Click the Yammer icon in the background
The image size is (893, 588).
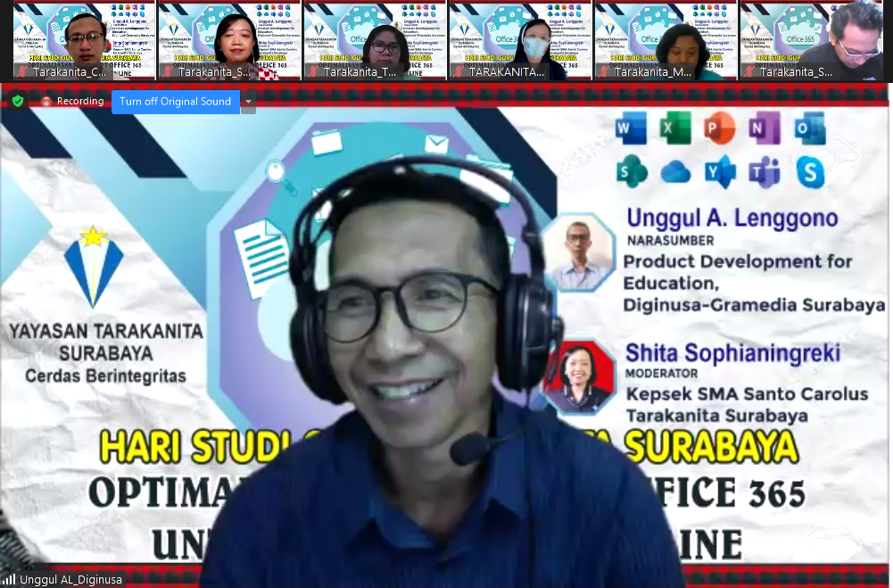720,171
